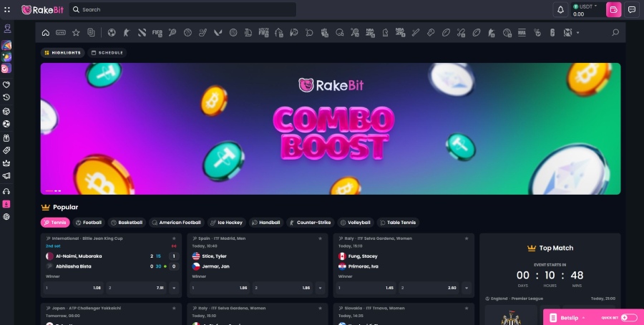This screenshot has height=325, width=644.
Task: Open the gift bonuses sidebar icon
Action: [x=6, y=137]
